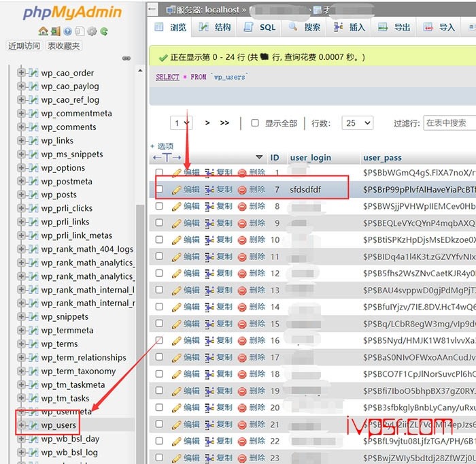Open the help question mark icon
The image size is (476, 464).
[x=68, y=31]
